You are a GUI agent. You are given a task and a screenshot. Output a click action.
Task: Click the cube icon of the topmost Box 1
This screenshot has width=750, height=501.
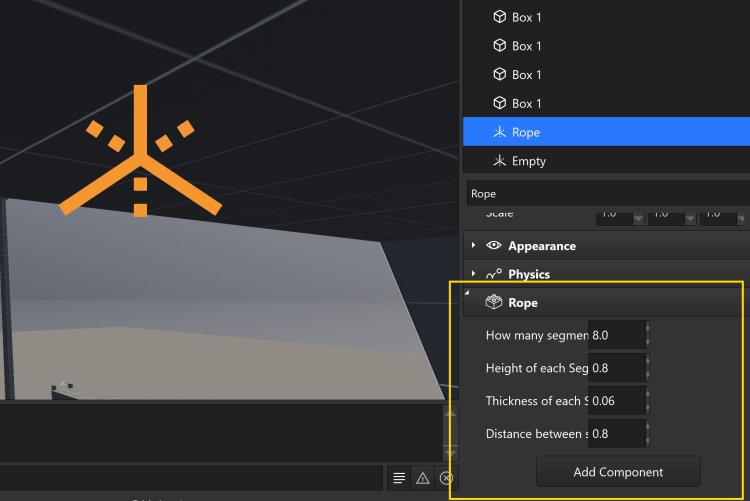(500, 17)
